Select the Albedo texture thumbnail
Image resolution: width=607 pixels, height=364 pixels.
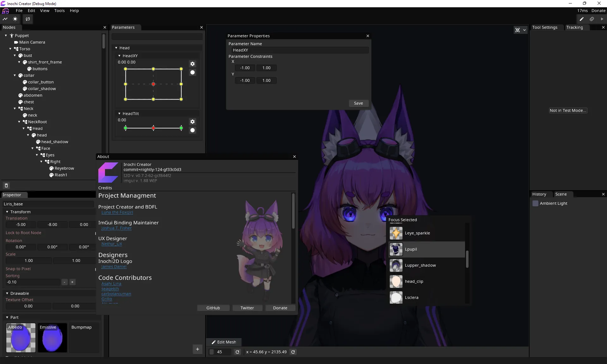pyautogui.click(x=21, y=338)
